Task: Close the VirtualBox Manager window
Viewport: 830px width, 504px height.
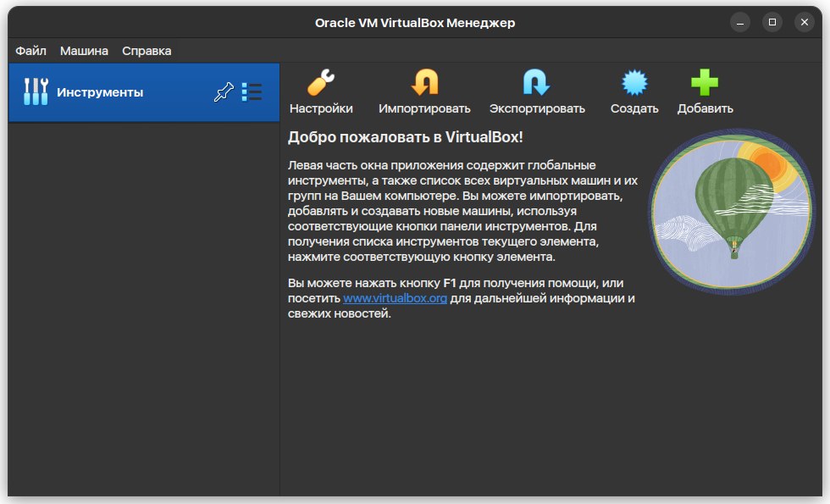Action: (x=805, y=22)
